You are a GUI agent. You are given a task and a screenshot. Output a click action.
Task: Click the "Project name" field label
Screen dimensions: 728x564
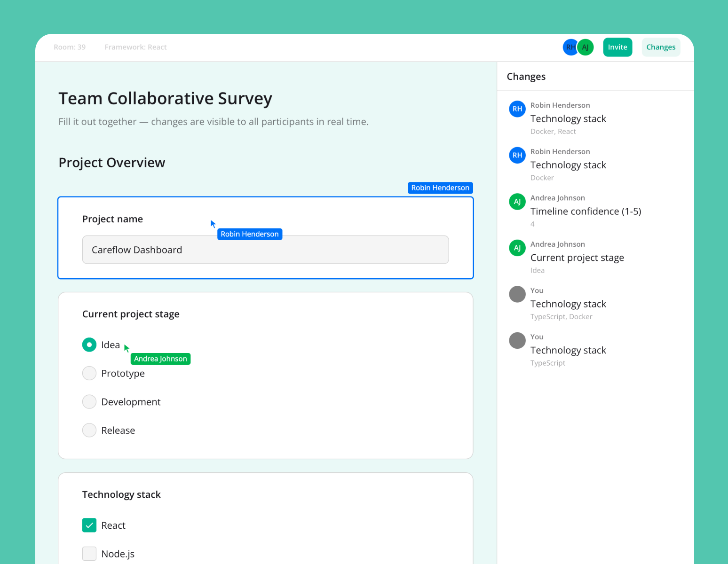(x=112, y=219)
